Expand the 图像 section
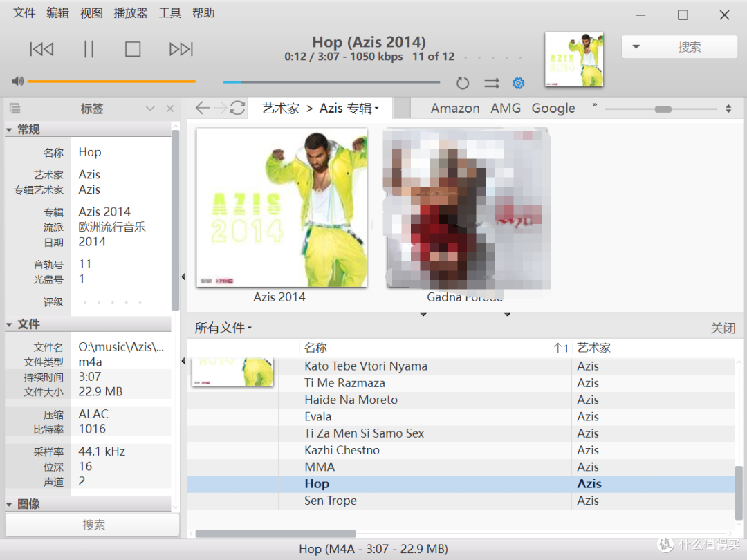747x560 pixels. coord(9,504)
